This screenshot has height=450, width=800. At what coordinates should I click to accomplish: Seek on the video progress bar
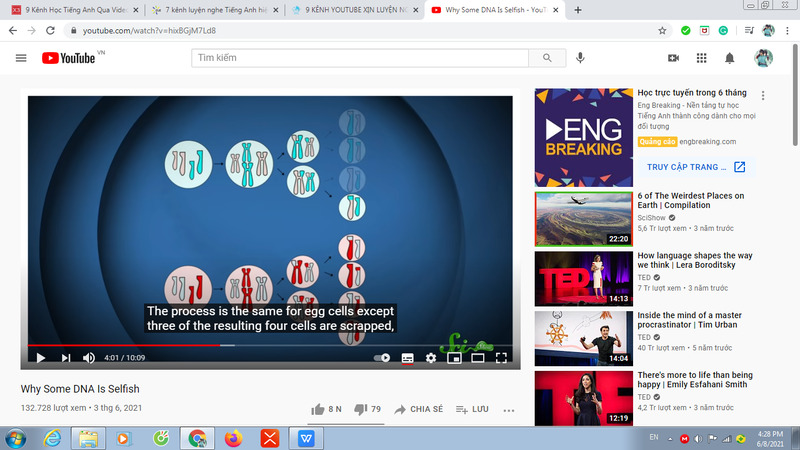pyautogui.click(x=270, y=345)
